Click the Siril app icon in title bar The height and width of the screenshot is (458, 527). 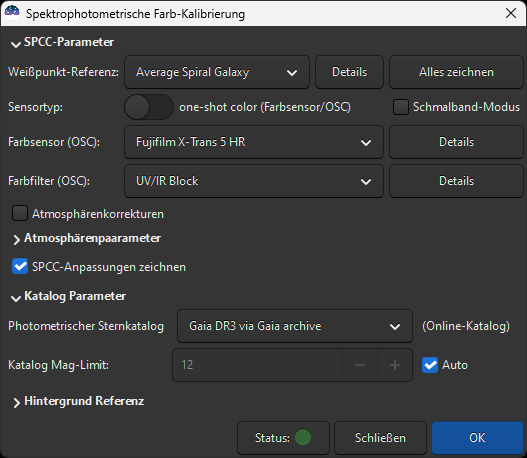tap(12, 13)
